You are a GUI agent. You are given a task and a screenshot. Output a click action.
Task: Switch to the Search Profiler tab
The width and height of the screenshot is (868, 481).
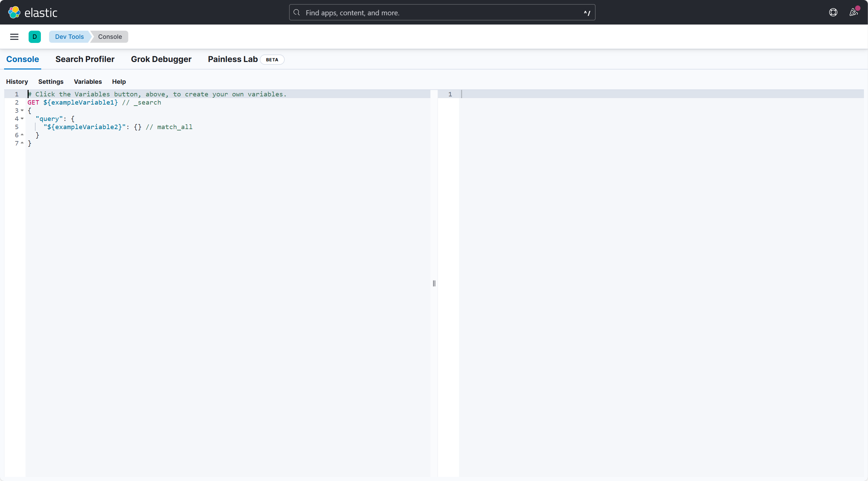pos(85,59)
